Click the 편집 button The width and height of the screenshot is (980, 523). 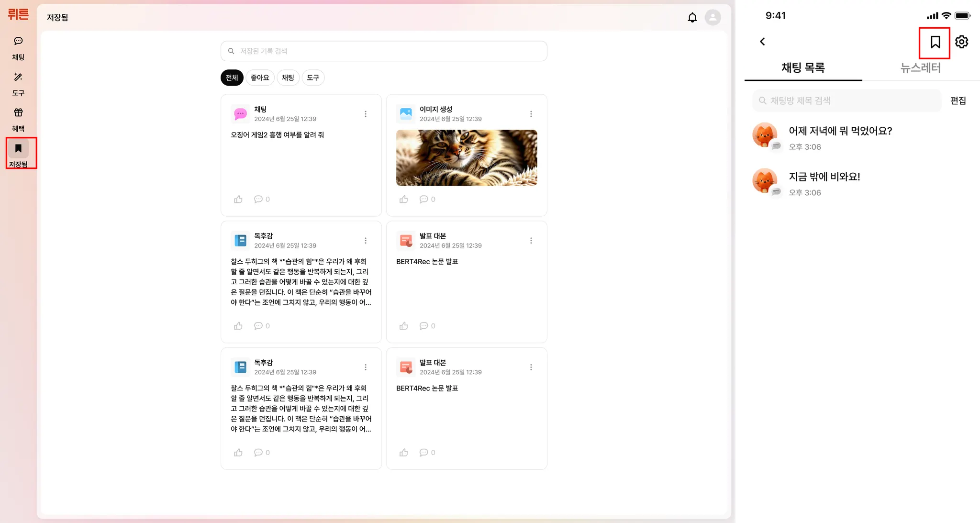(958, 100)
